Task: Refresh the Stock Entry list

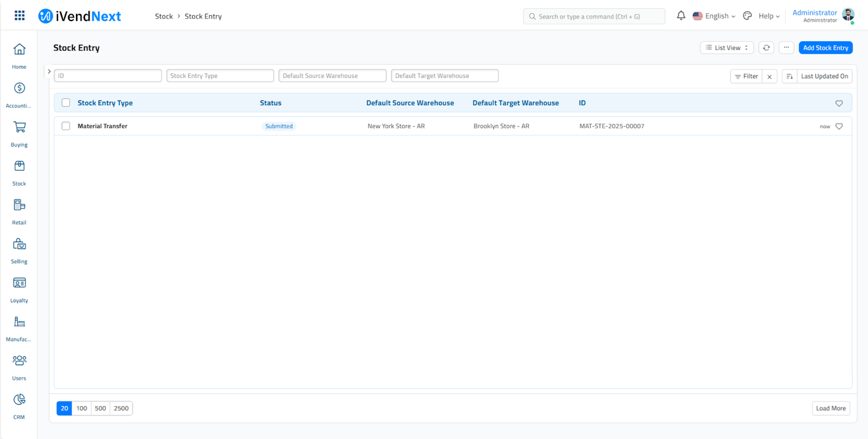Action: (766, 48)
